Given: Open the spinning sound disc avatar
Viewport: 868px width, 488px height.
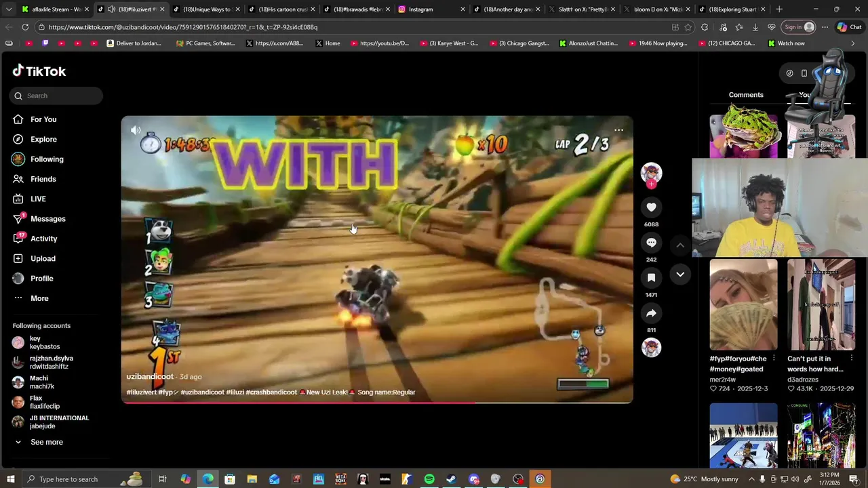Looking at the screenshot, I should pos(651,348).
